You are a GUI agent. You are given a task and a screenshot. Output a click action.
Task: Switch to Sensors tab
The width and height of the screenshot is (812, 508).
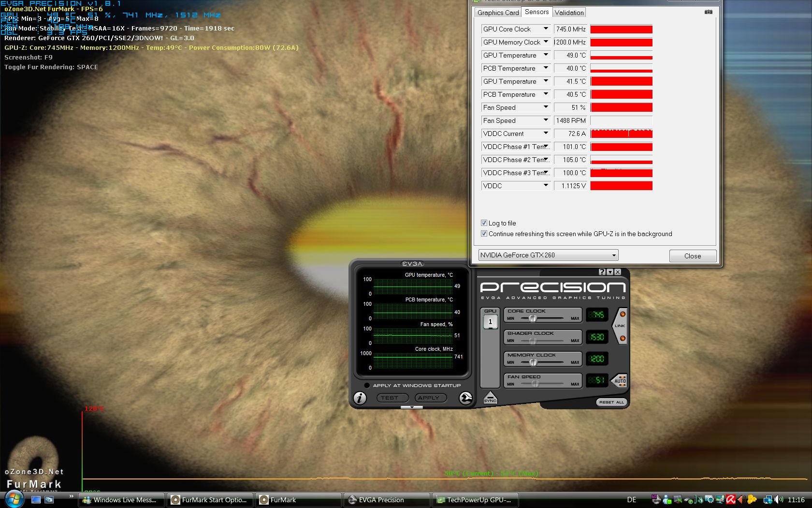536,12
